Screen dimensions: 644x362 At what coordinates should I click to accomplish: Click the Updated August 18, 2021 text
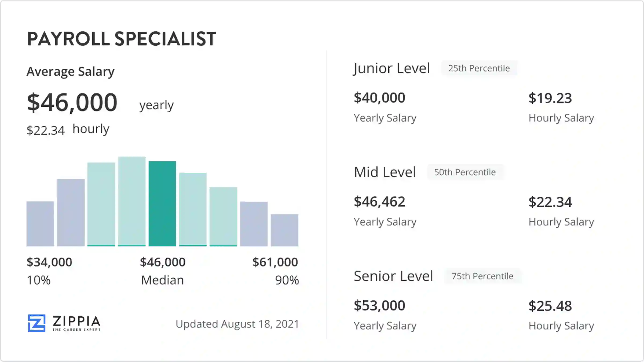[237, 324]
